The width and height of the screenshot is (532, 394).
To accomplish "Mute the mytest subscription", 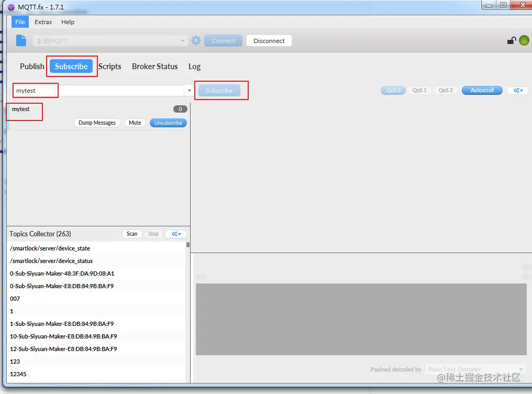I will click(135, 123).
